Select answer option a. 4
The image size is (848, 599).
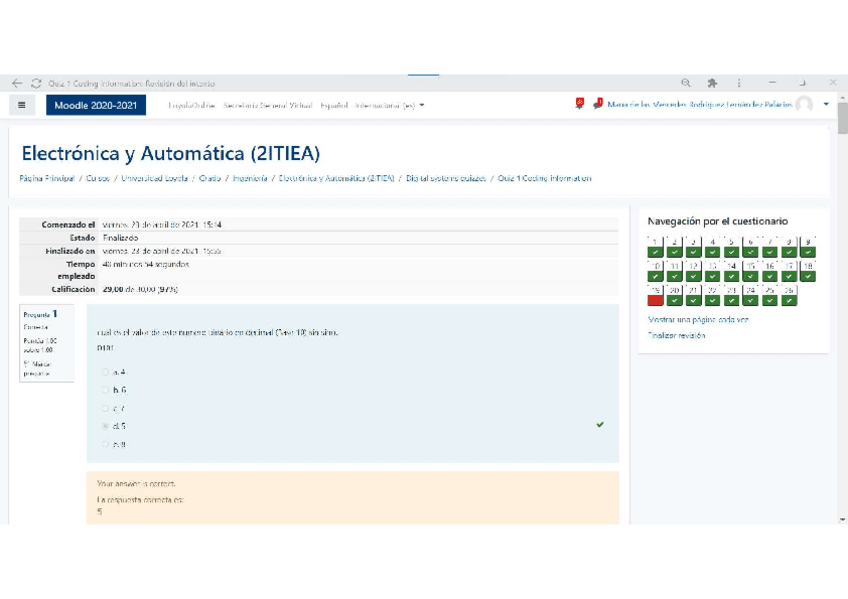point(105,372)
